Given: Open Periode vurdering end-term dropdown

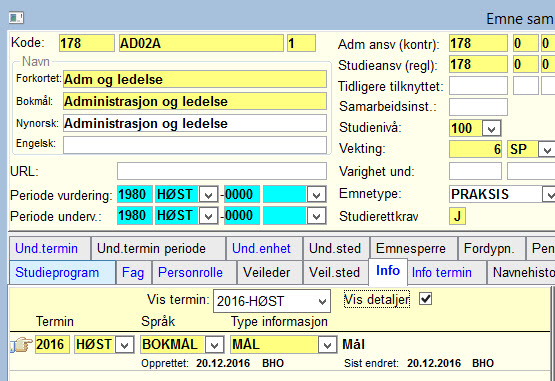Looking at the screenshot, I should (316, 195).
